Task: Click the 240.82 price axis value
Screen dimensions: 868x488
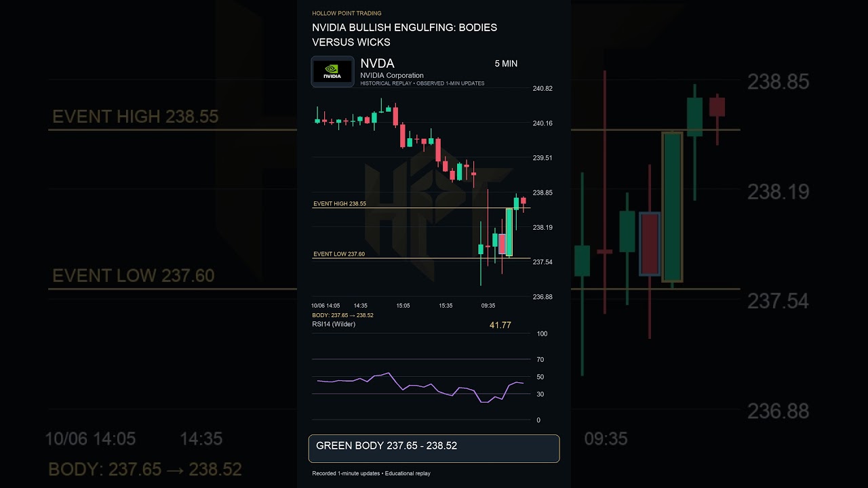Action: point(542,89)
